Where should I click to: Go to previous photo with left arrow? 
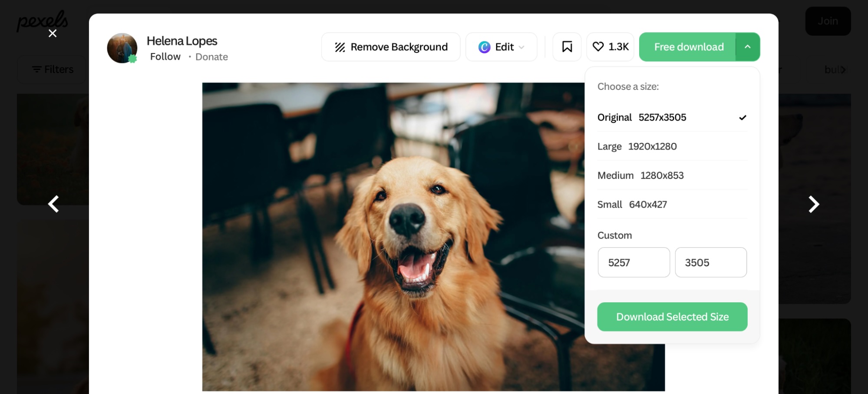point(53,204)
